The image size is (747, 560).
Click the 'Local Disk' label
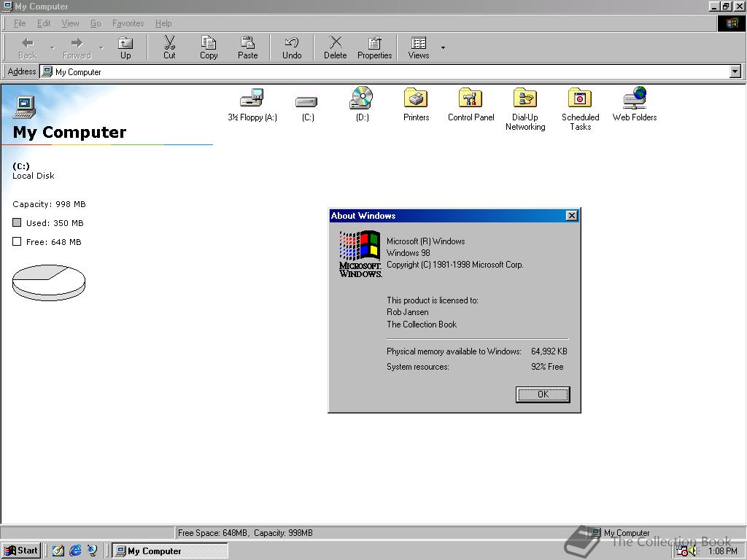point(34,176)
